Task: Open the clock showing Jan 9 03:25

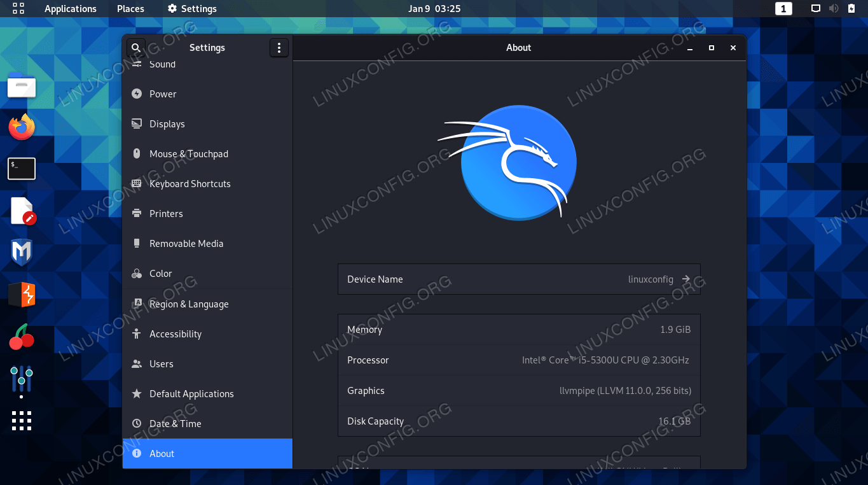Action: pyautogui.click(x=434, y=8)
